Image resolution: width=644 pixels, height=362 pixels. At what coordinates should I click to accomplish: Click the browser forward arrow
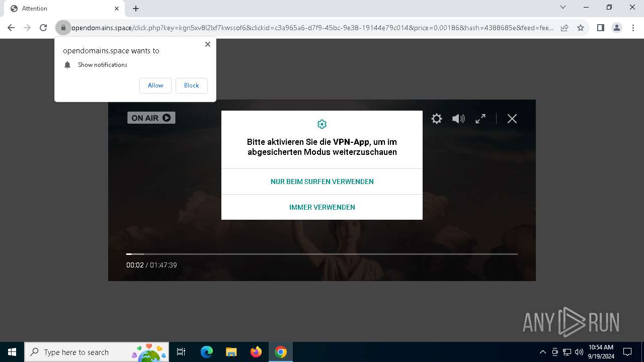tap(27, 28)
